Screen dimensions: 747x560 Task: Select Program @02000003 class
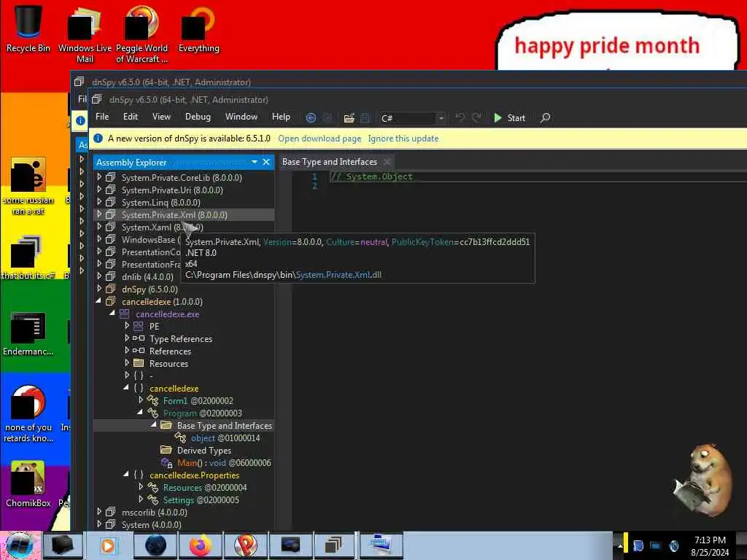202,413
